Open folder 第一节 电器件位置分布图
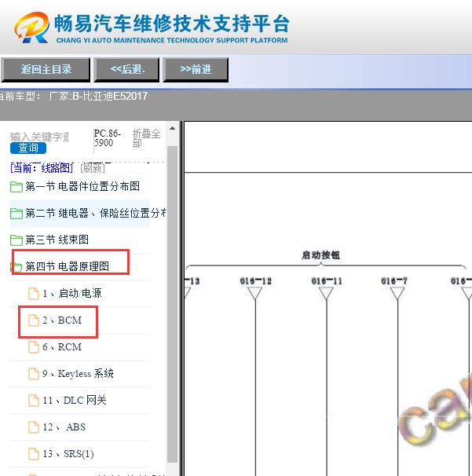 pos(82,186)
